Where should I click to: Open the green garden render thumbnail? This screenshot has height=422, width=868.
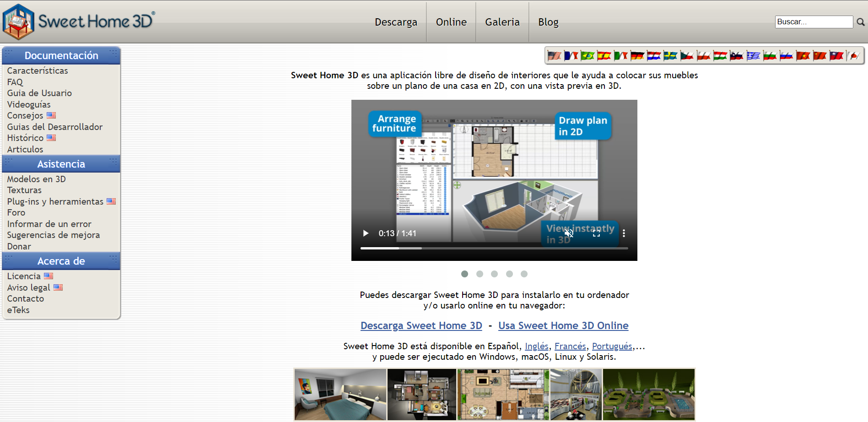click(x=649, y=395)
